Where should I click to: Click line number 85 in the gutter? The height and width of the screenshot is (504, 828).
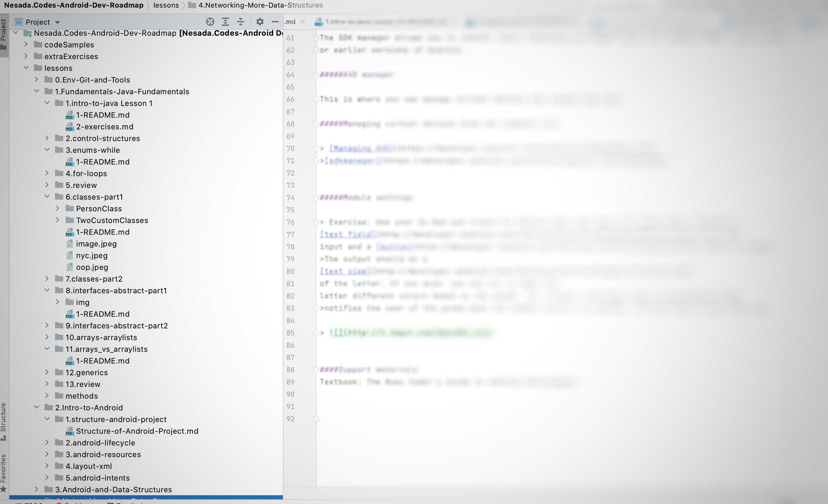coord(290,333)
